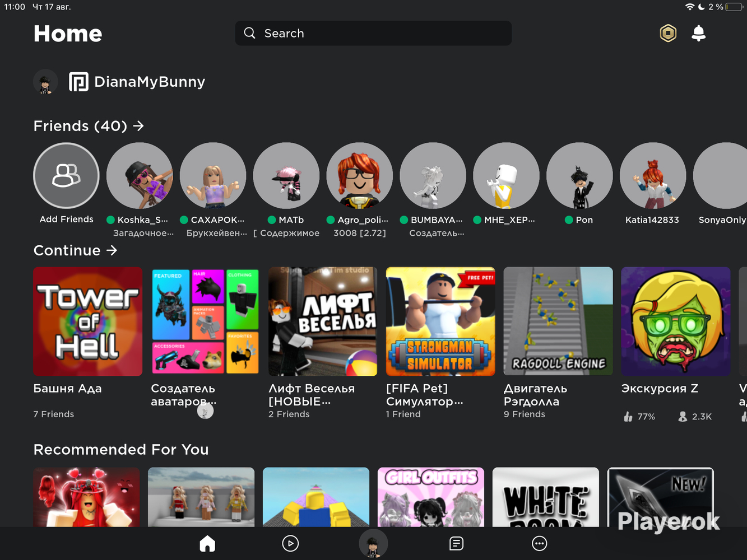Open the avatar icon in bottom bar
This screenshot has width=747, height=560.
373,543
